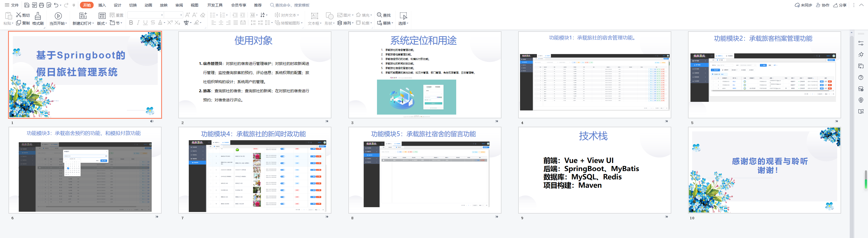Click the center align paragraph icon
The width and height of the screenshot is (868, 238).
tap(221, 23)
